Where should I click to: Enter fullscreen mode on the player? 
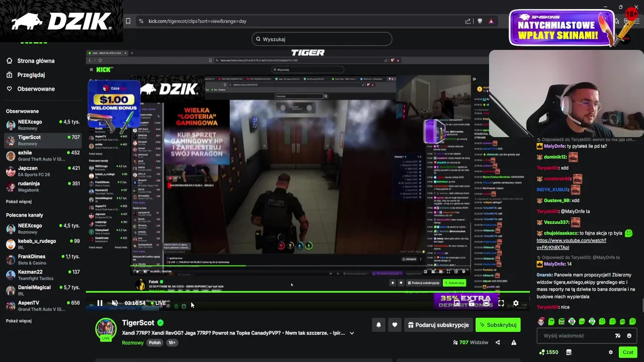click(x=501, y=303)
